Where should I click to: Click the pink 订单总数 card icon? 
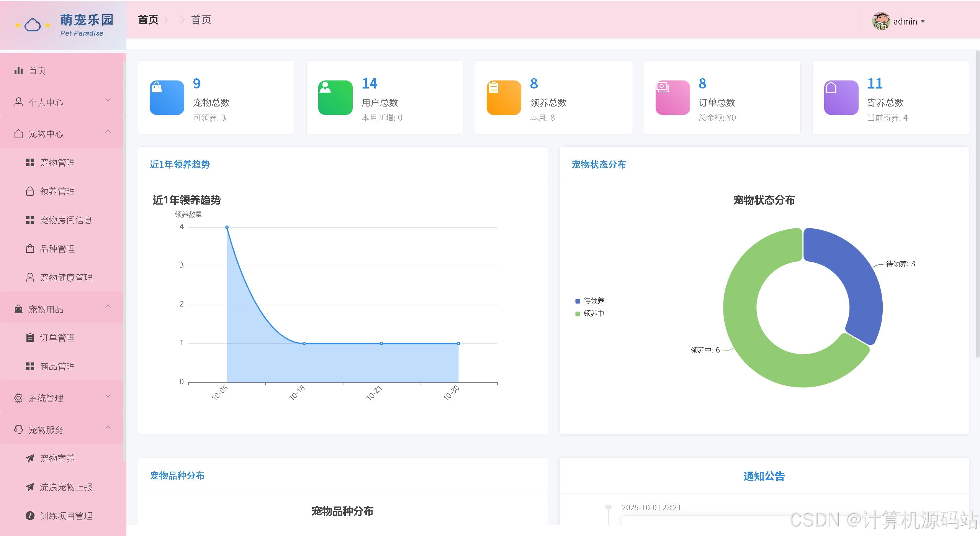pyautogui.click(x=673, y=98)
